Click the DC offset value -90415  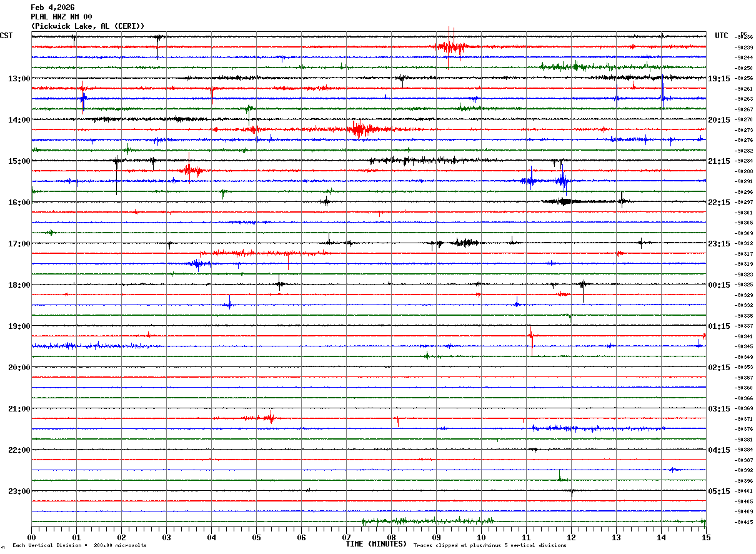(x=744, y=521)
